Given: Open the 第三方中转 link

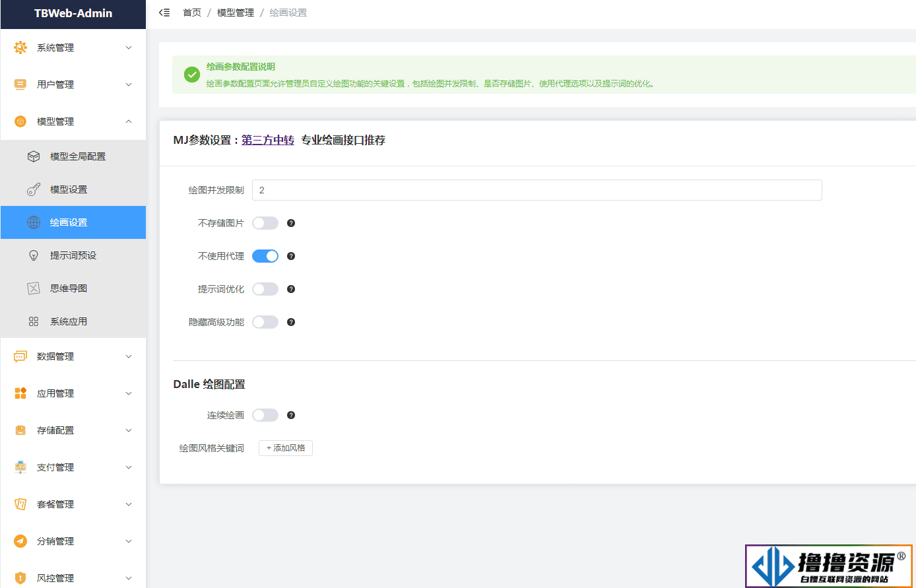Looking at the screenshot, I should [x=268, y=140].
